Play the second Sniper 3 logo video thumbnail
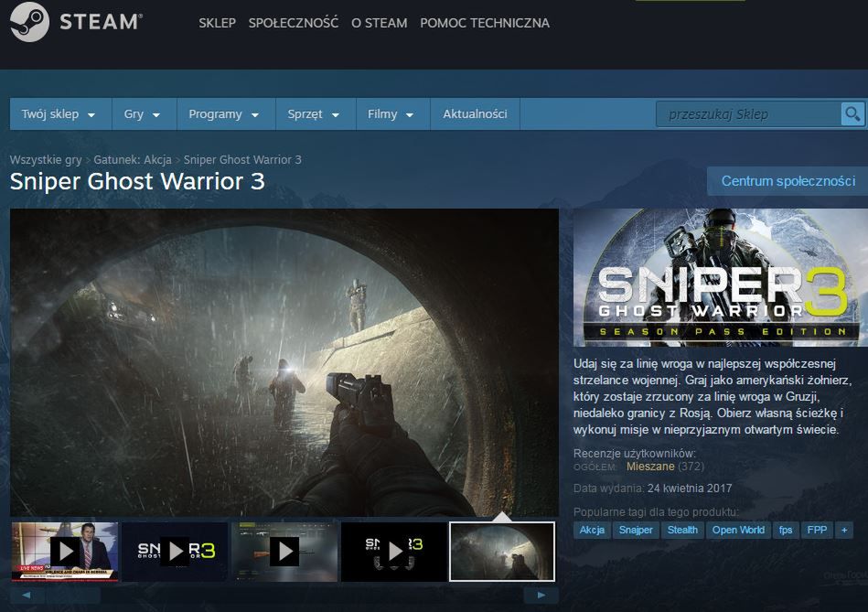 point(175,552)
